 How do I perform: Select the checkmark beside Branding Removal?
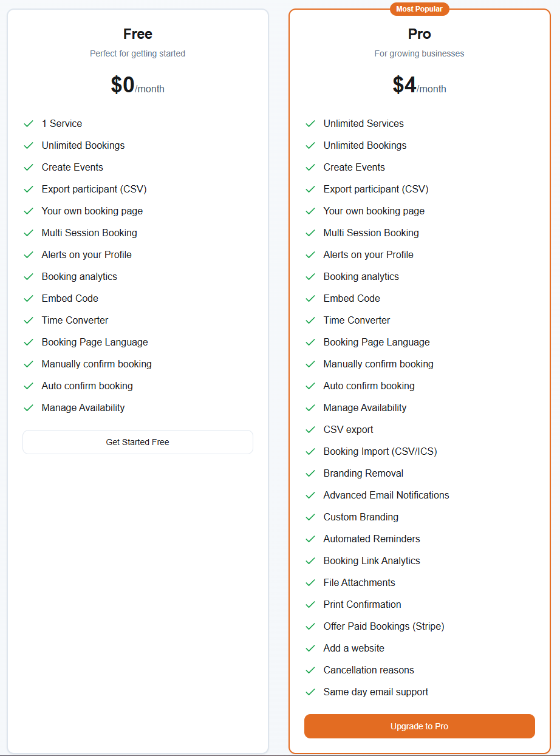click(x=310, y=473)
